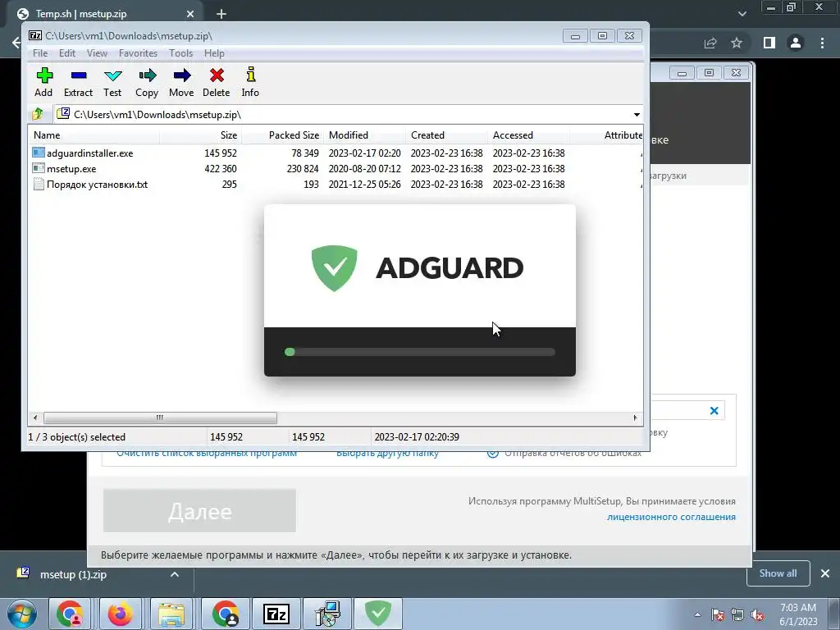Image resolution: width=840 pixels, height=630 pixels.
Task: Sort files by Modified column
Action: click(365, 135)
